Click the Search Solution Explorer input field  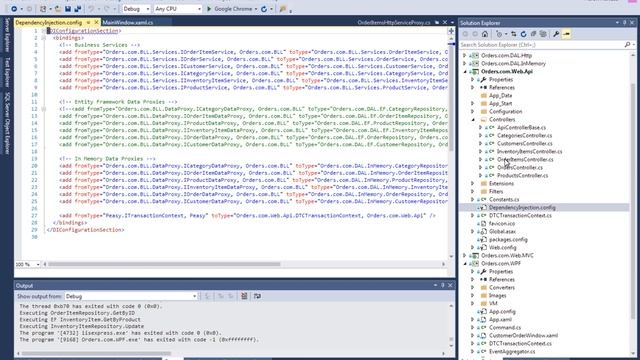[541, 44]
